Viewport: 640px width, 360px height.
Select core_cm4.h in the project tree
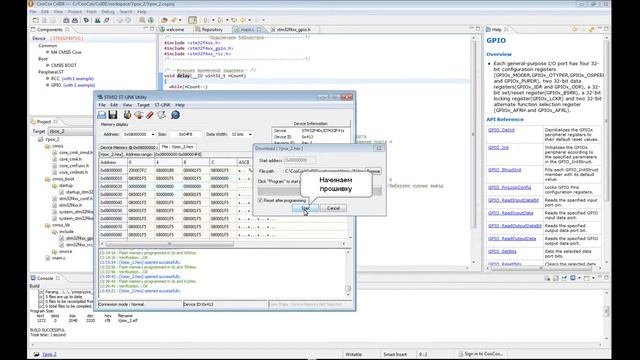pos(70,159)
